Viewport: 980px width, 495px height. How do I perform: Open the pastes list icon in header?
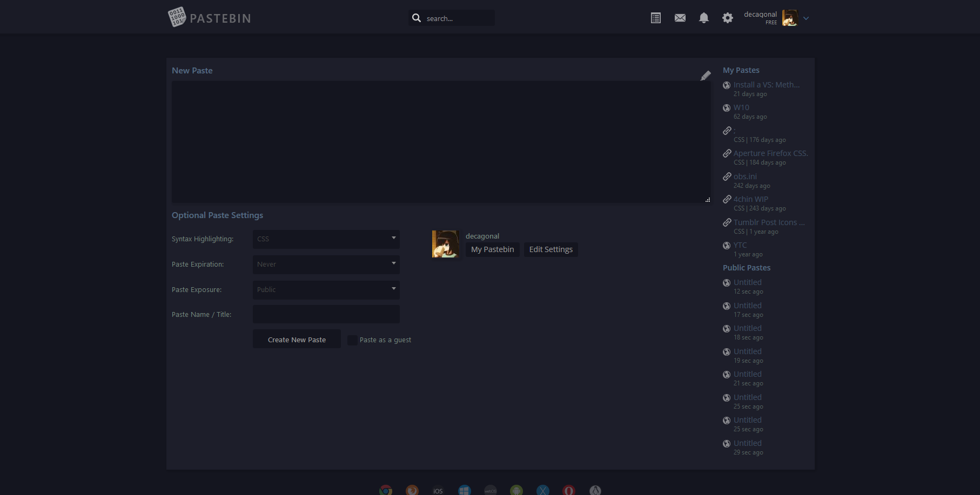click(x=655, y=17)
